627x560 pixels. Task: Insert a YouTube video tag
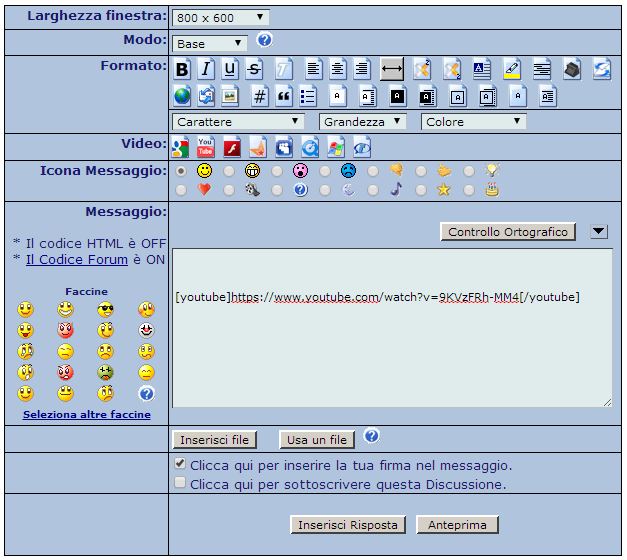205,147
